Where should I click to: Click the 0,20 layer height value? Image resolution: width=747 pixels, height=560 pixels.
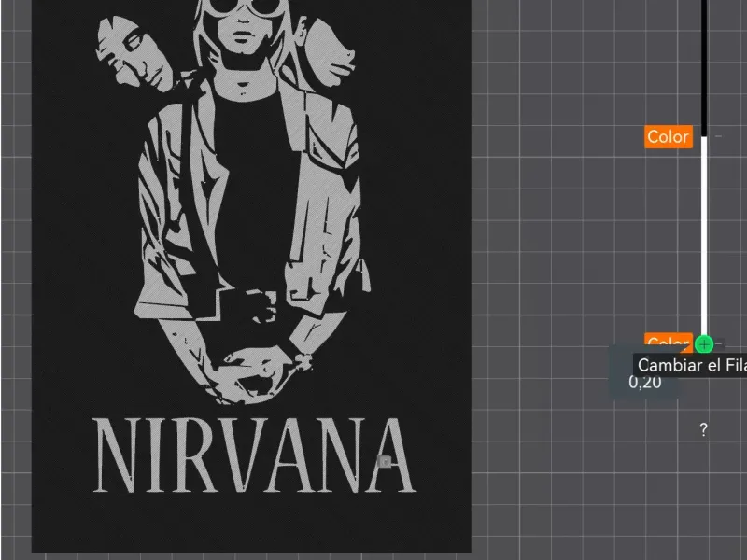(644, 382)
